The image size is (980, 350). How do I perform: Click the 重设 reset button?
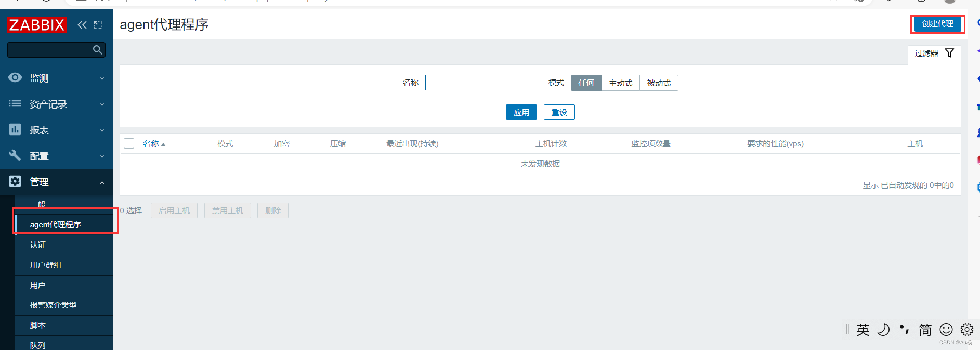coord(559,112)
